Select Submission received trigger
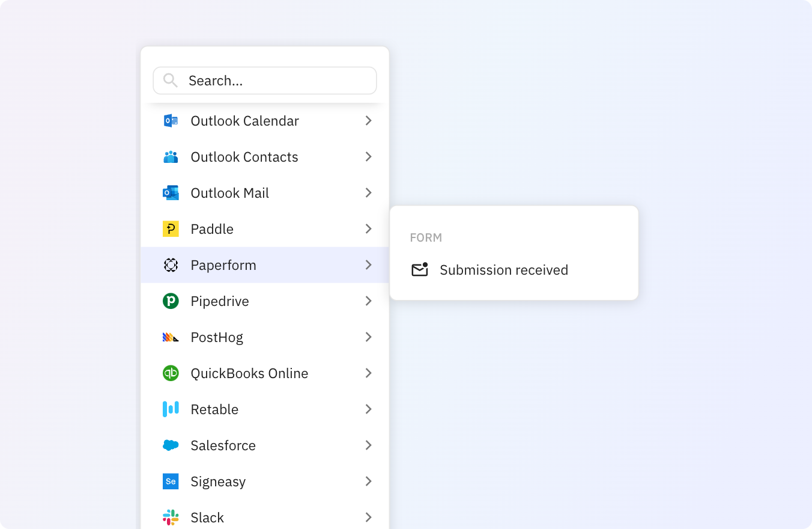 tap(514, 270)
